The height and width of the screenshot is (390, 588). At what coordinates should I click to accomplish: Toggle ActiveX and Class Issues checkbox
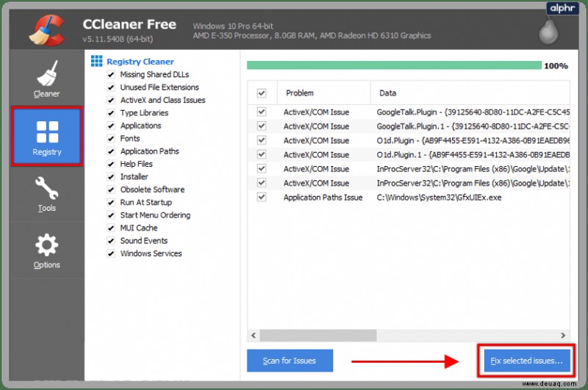tap(111, 100)
